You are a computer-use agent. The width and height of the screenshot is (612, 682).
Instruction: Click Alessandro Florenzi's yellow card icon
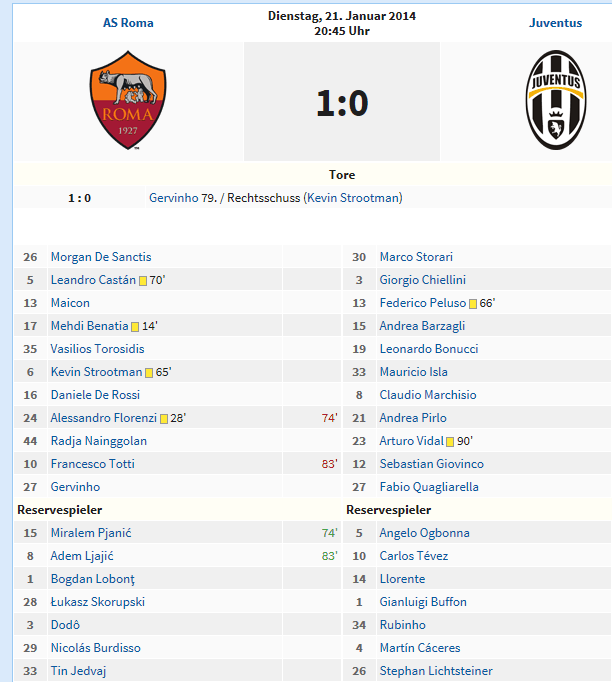point(164,419)
